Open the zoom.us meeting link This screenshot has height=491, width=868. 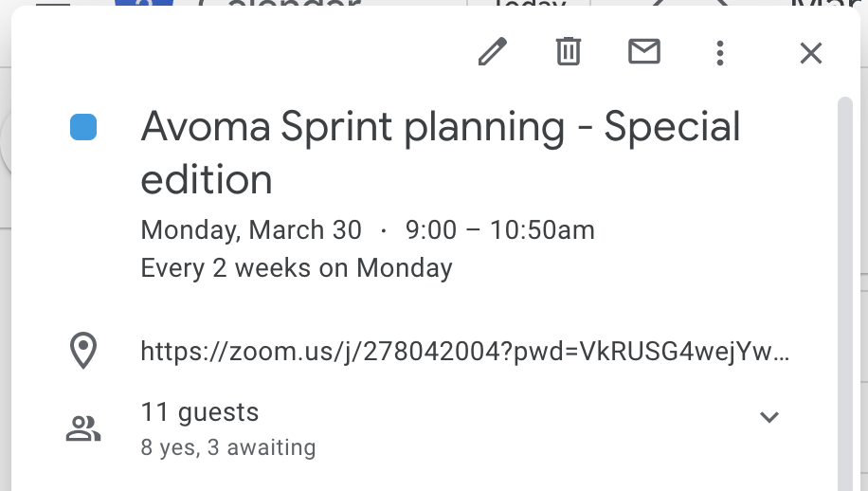(465, 351)
